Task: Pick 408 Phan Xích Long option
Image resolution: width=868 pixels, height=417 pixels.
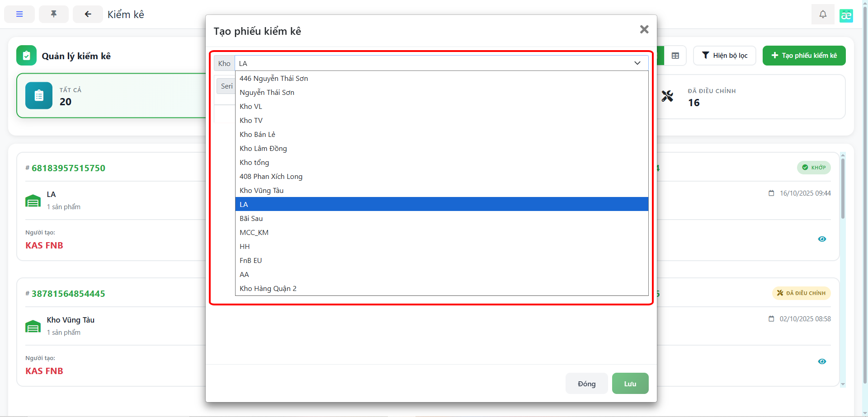Action: coord(271,177)
